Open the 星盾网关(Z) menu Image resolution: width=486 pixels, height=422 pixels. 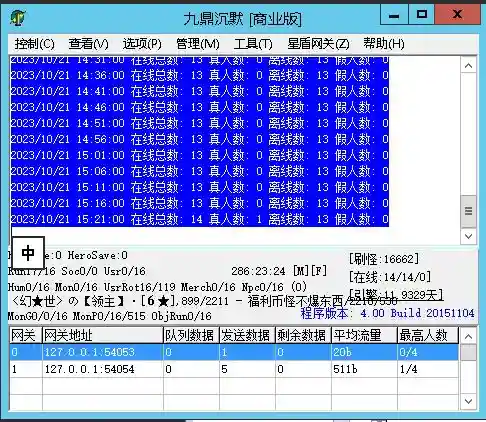pos(318,44)
